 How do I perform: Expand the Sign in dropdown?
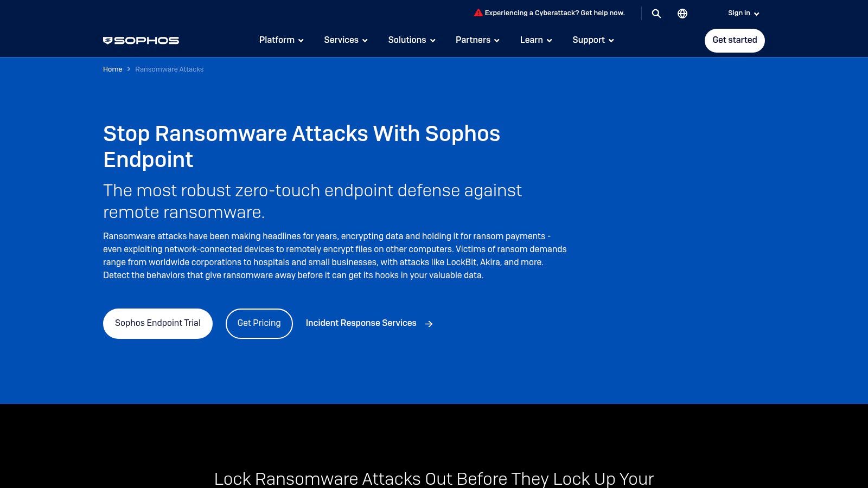743,13
